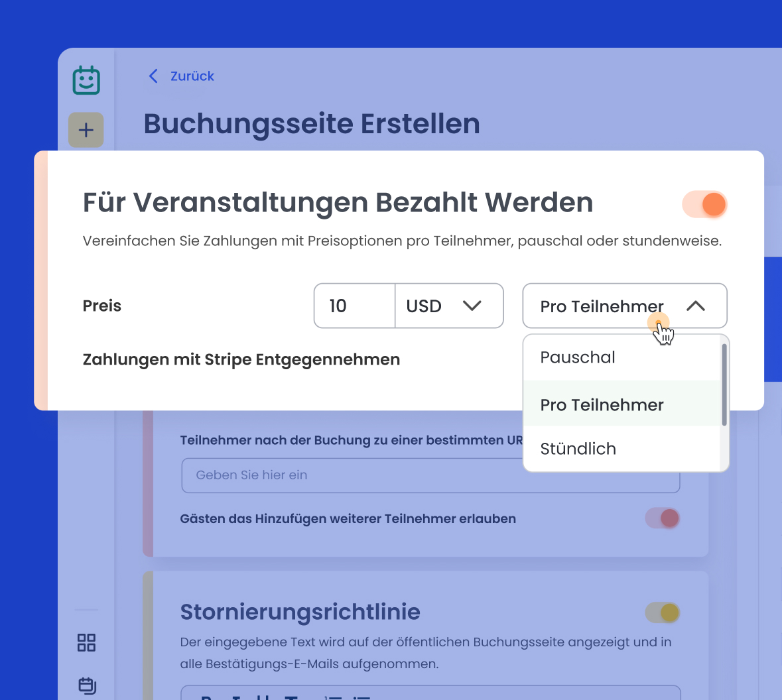Toggle allowing guests to add more participants

(x=663, y=518)
